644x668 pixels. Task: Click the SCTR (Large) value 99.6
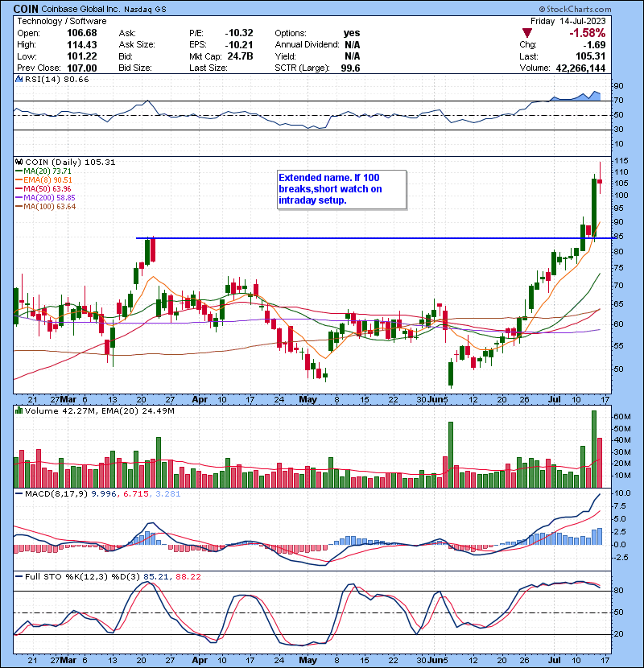tap(350, 68)
